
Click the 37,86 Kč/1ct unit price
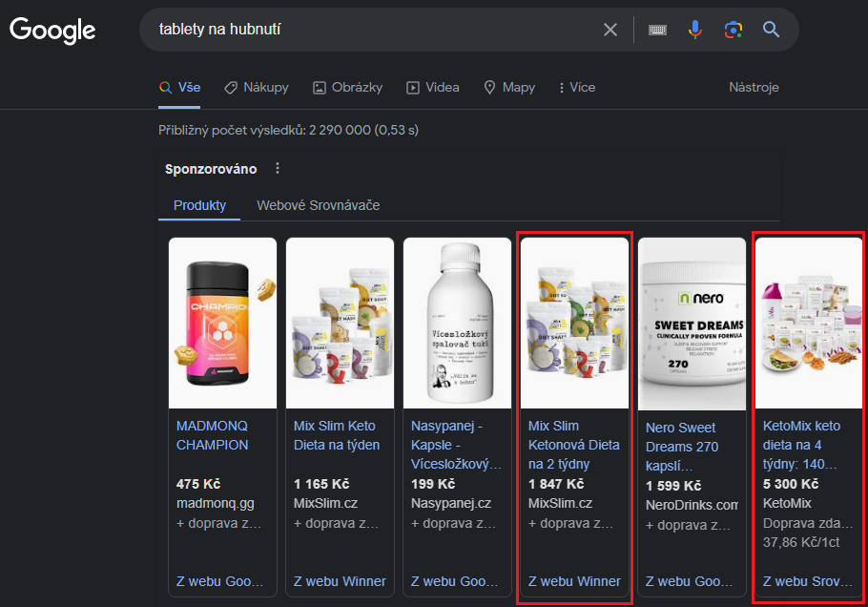click(x=801, y=542)
